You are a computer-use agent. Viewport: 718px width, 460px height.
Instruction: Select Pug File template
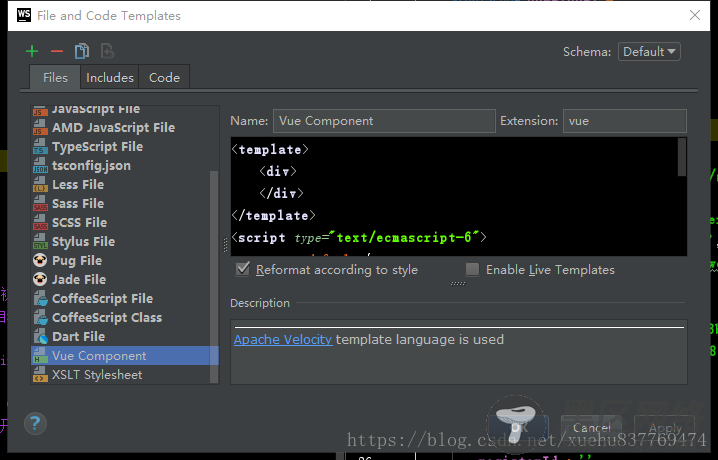coord(125,260)
